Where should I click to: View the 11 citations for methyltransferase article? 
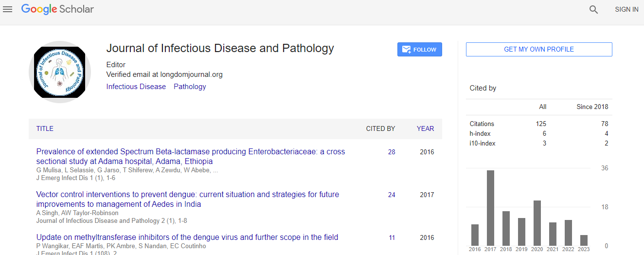[392, 238]
